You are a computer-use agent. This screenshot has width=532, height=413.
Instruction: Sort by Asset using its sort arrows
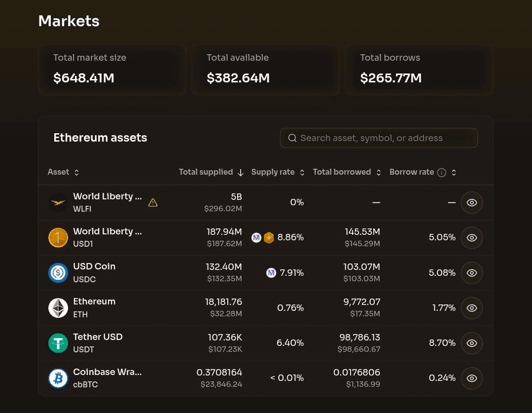(x=77, y=173)
